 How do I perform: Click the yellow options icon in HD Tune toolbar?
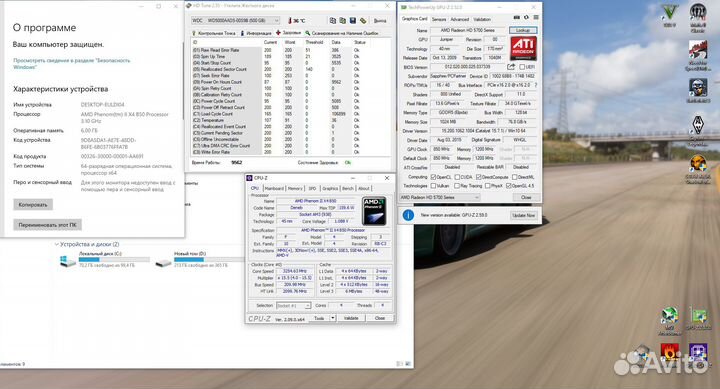363,21
